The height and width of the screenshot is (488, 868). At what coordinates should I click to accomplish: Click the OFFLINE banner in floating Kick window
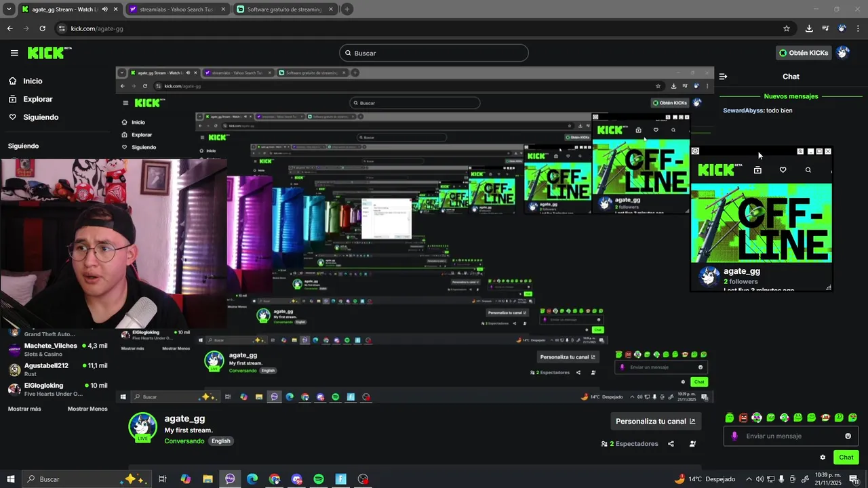pos(762,223)
